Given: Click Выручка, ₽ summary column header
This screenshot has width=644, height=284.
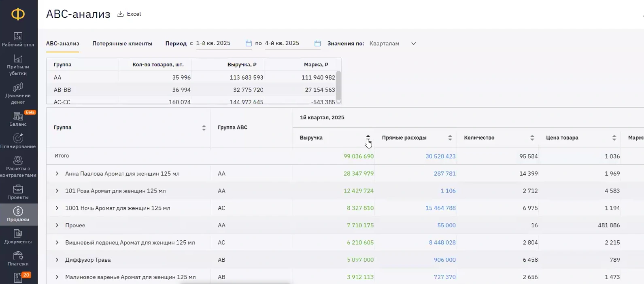Looking at the screenshot, I should (242, 64).
